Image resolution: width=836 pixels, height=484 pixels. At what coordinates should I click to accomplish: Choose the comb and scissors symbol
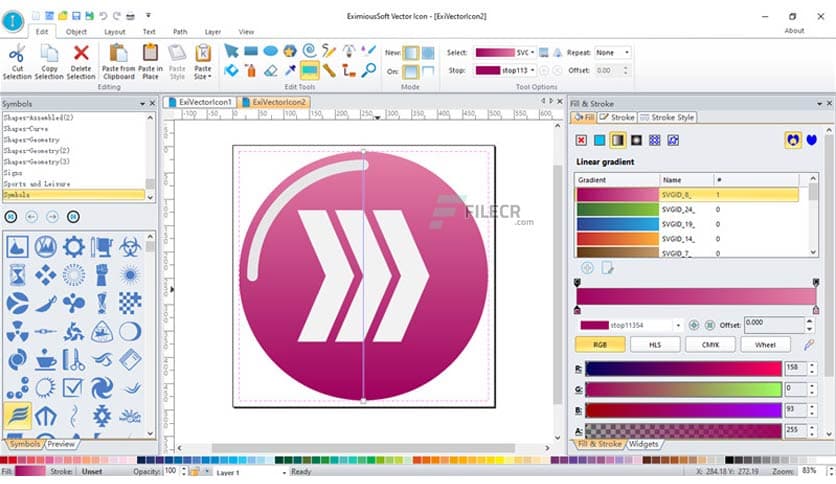coord(74,360)
